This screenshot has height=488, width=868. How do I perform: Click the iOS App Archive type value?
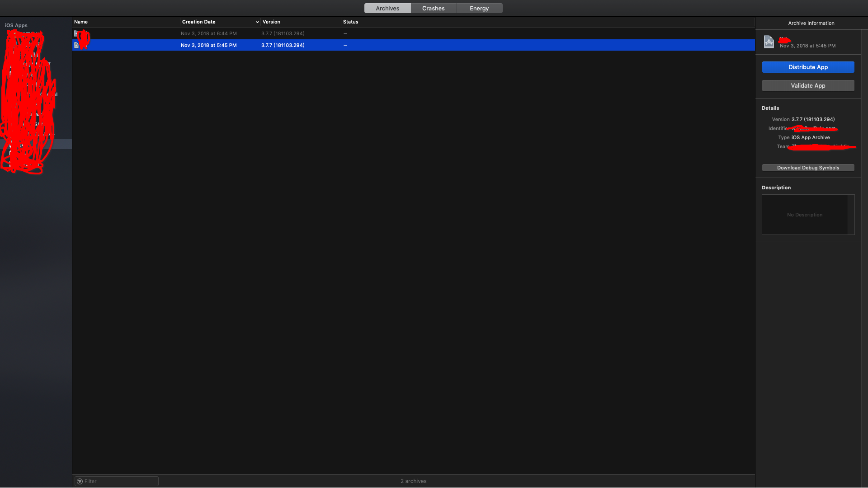(811, 137)
